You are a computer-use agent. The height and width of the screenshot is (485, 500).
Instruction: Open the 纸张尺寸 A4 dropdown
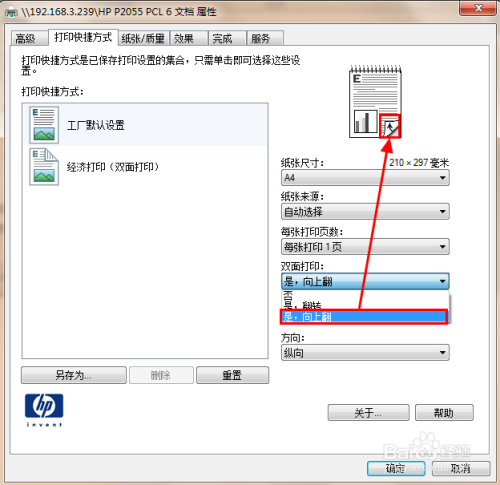point(365,178)
